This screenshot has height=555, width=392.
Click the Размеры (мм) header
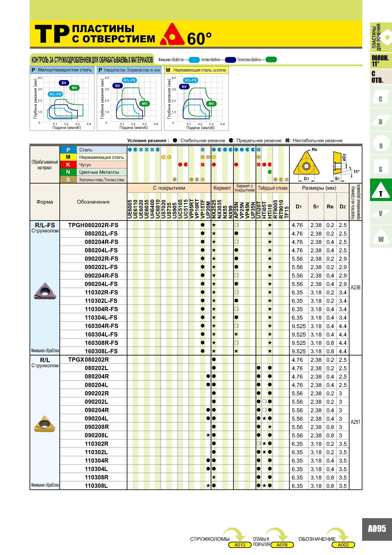pos(319,188)
